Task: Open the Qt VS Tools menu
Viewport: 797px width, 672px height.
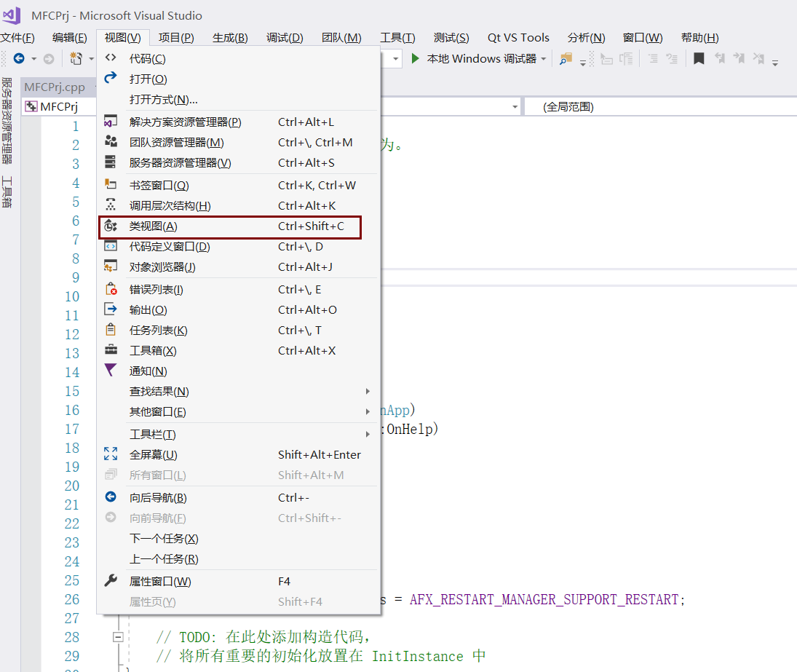Action: click(x=518, y=38)
